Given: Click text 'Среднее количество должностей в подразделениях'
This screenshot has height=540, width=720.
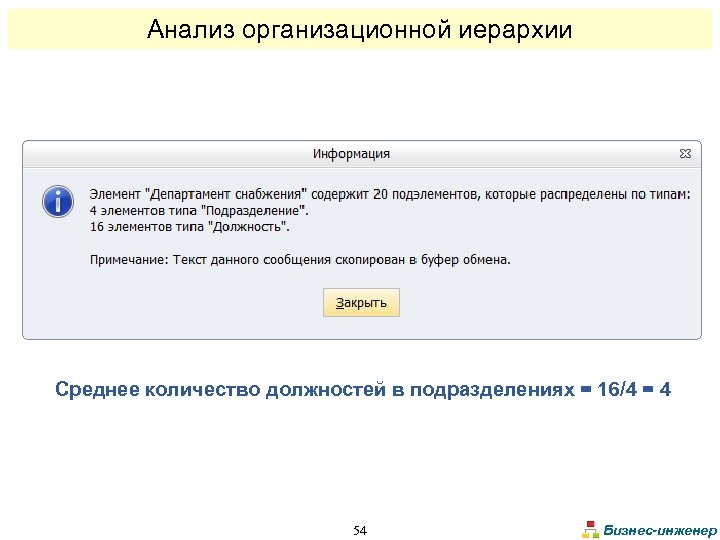Looking at the screenshot, I should (315, 389).
